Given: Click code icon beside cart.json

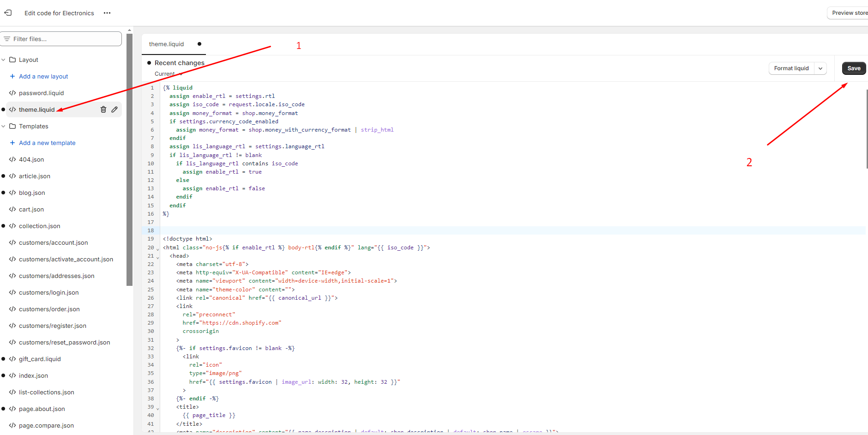Looking at the screenshot, I should [12, 209].
